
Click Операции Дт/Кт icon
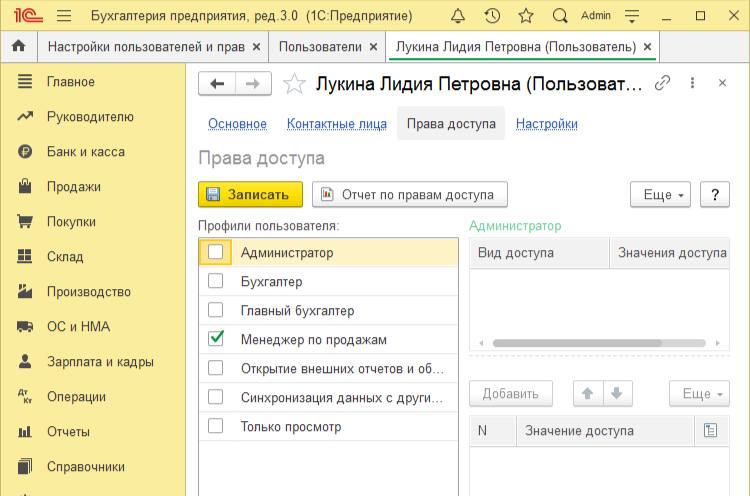(x=25, y=397)
